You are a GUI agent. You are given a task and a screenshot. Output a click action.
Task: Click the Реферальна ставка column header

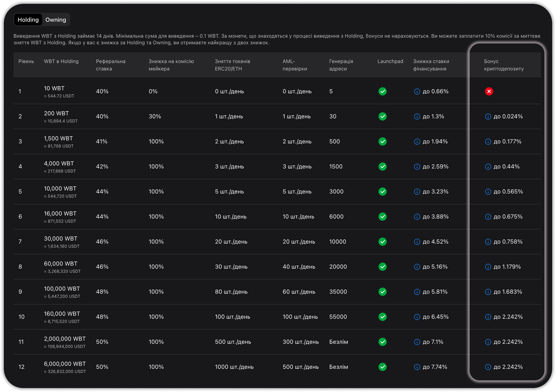coord(110,65)
